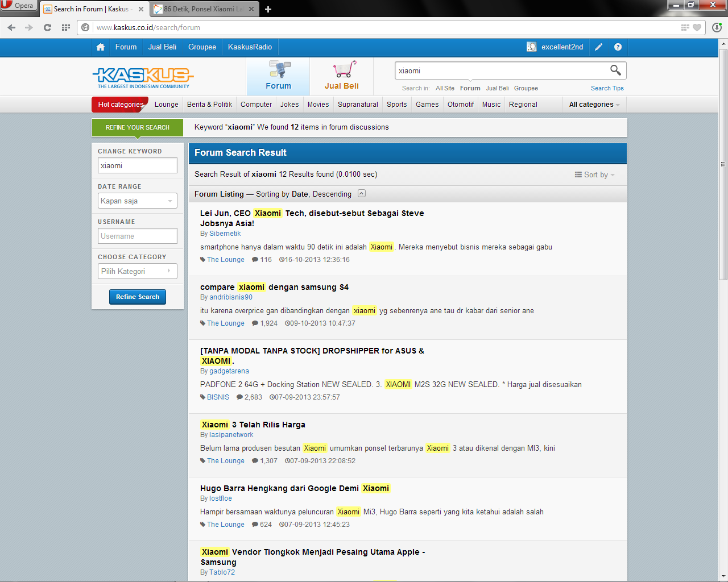Click the pencil compose icon in header
Screen dimensions: 728x582
(598, 47)
